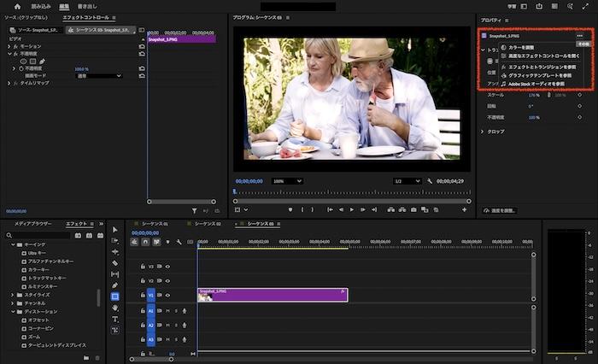Screen dimensions: 598x364
Task: Switch to the 書き出し workspace tab
Action: pos(88,6)
